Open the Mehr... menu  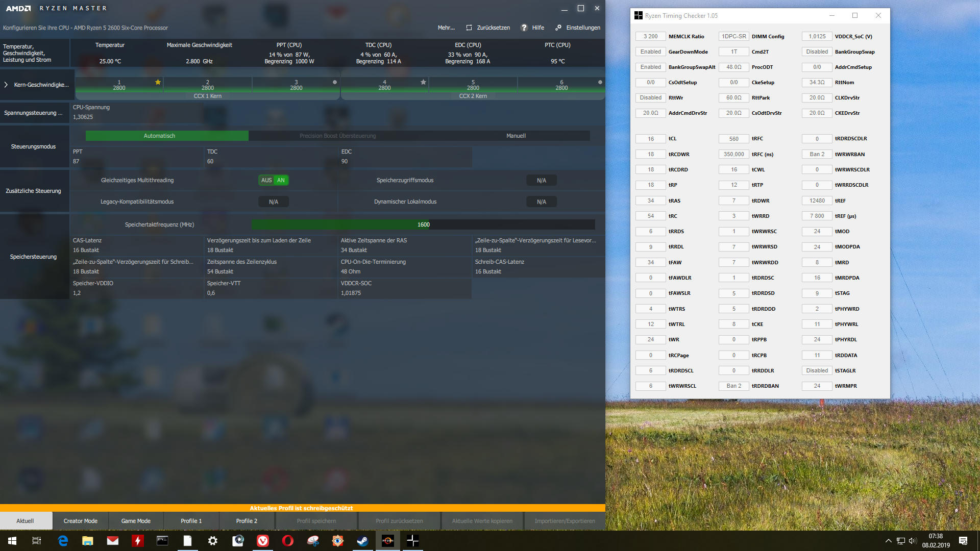click(446, 28)
